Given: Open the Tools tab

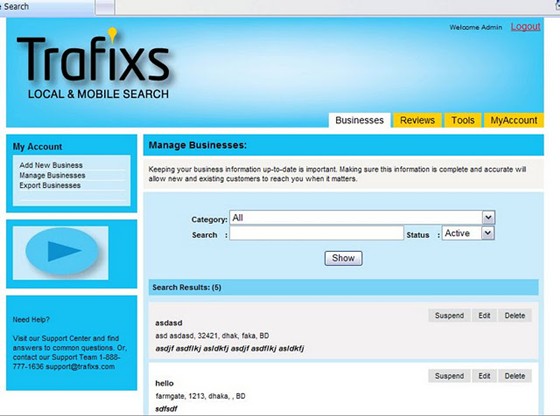Looking at the screenshot, I should 463,120.
